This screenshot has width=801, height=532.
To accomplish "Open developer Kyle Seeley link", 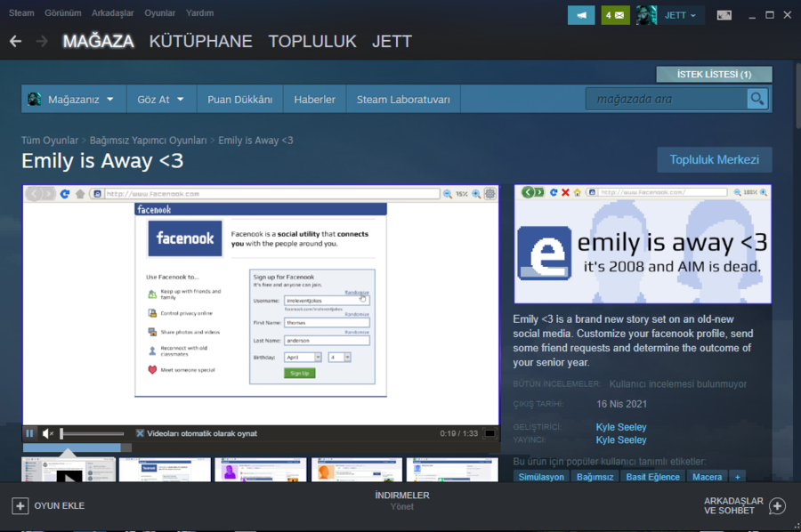I will (x=621, y=427).
